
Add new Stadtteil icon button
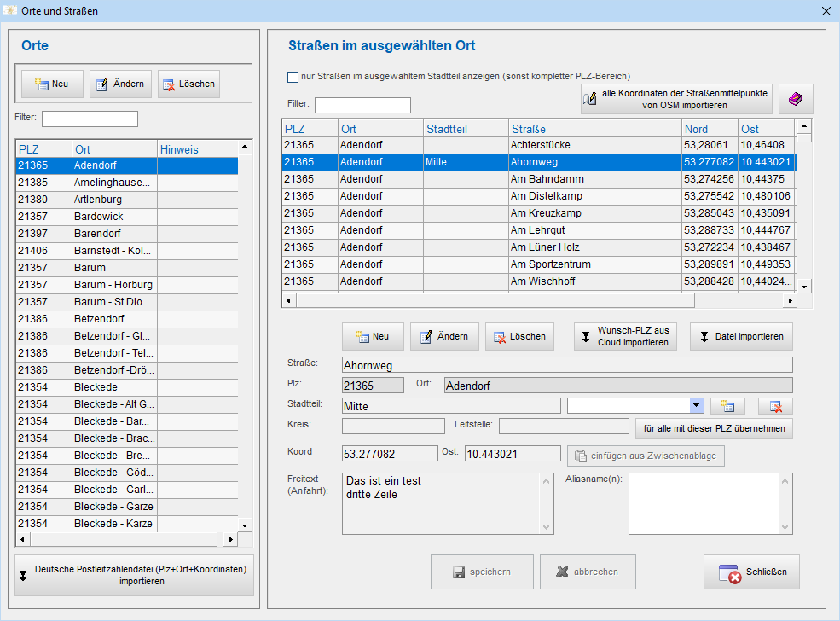pos(727,406)
